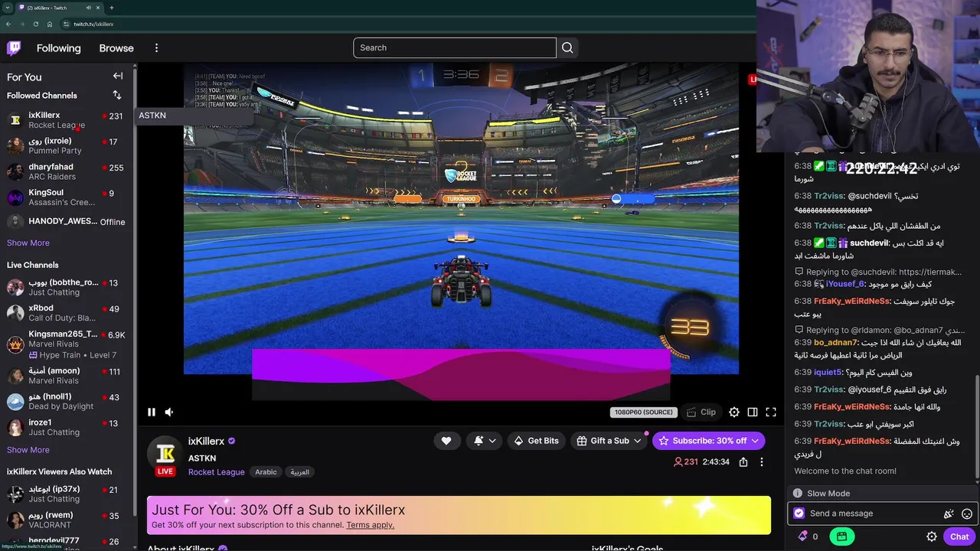The height and width of the screenshot is (551, 980).
Task: Focus the Twitch search box
Action: [455, 47]
